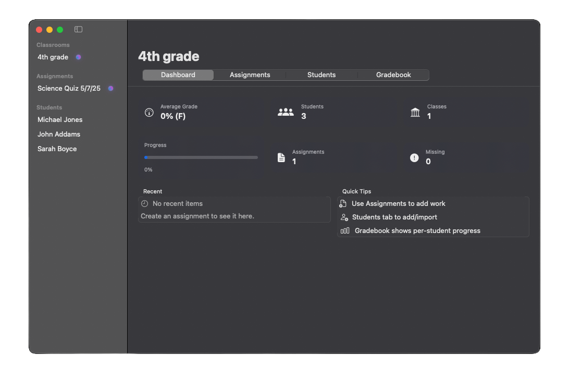
Task: Open the Gradebook tab
Action: coord(393,75)
